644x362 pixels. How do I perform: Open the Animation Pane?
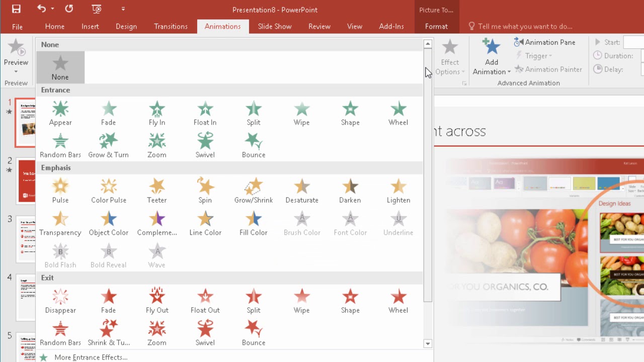544,42
